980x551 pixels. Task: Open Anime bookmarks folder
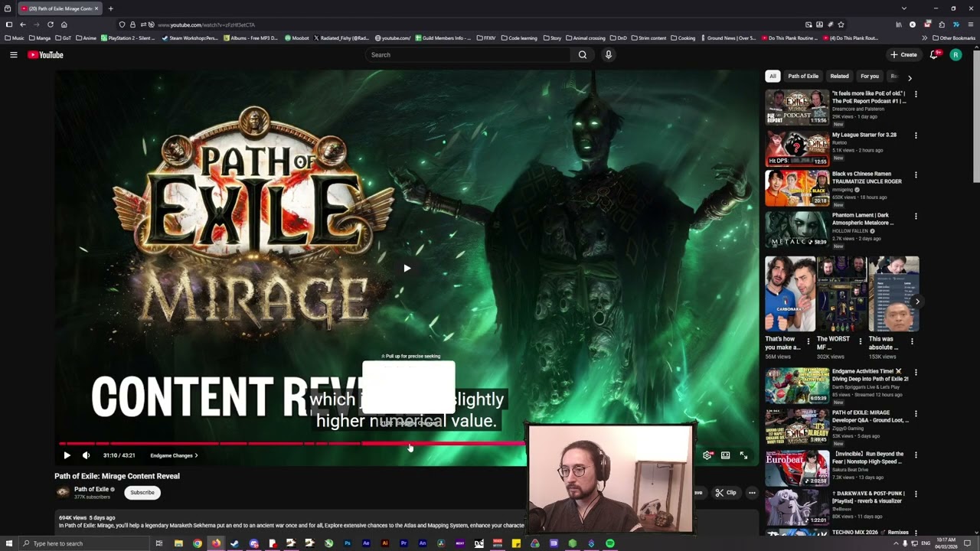pos(86,37)
